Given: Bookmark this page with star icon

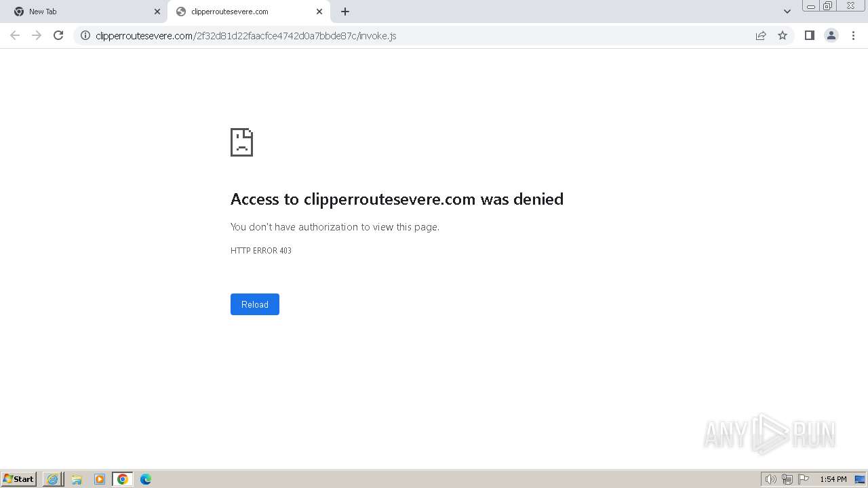Looking at the screenshot, I should coord(783,35).
